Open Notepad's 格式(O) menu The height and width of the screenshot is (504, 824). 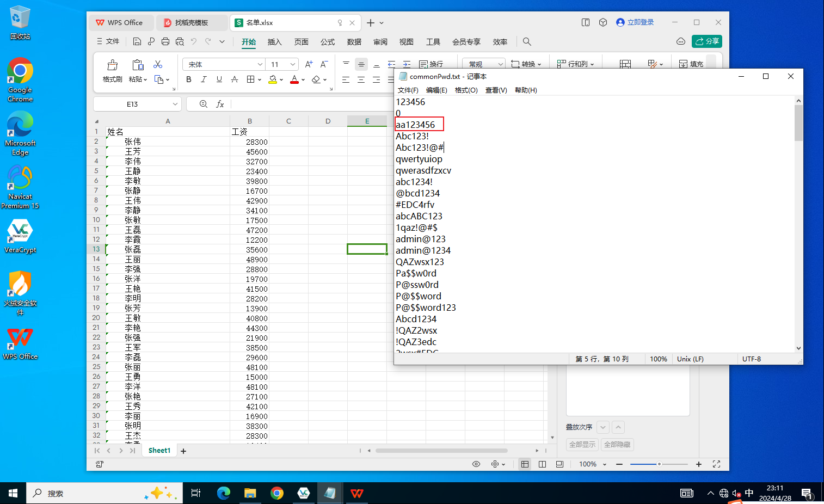466,90
